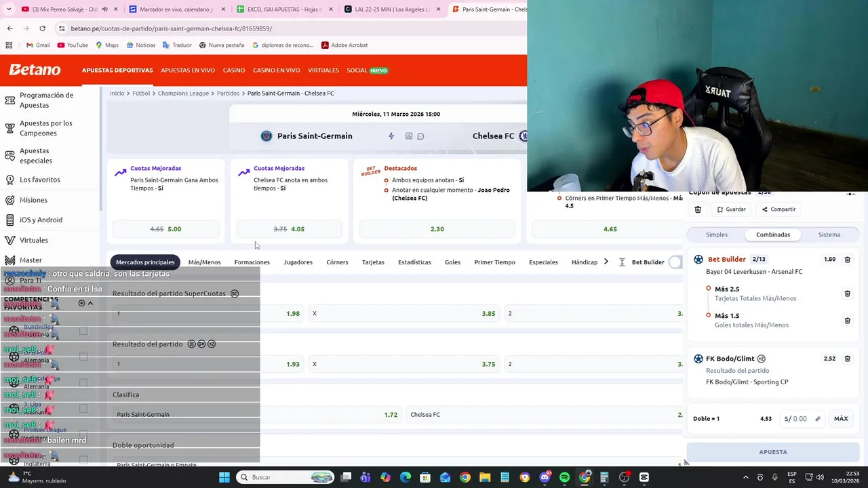
Task: Open the tab search dropdown in Chrome
Action: [x=9, y=9]
